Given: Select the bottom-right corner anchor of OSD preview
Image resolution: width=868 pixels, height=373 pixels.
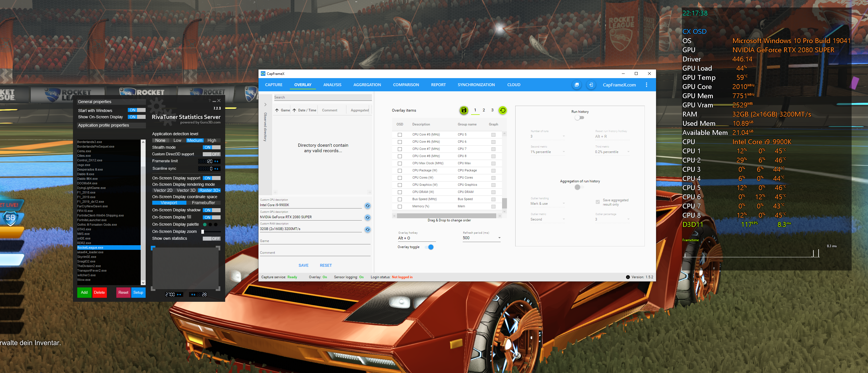Looking at the screenshot, I should [218, 288].
